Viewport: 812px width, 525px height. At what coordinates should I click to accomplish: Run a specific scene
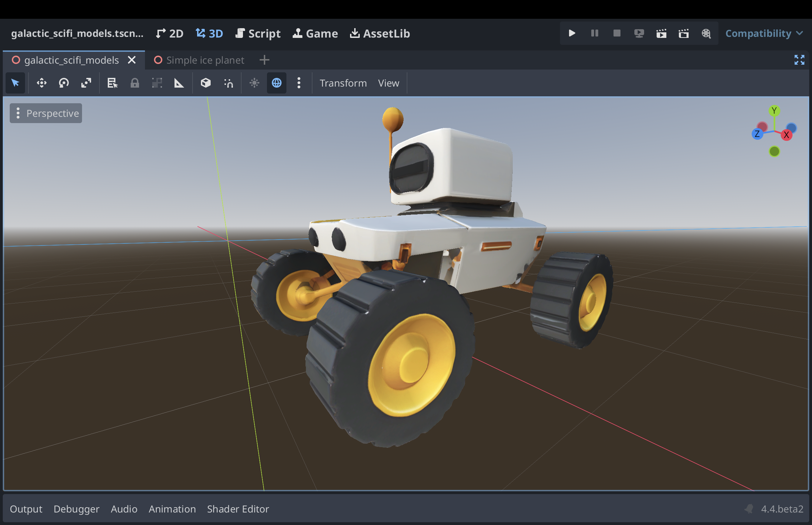[683, 33]
